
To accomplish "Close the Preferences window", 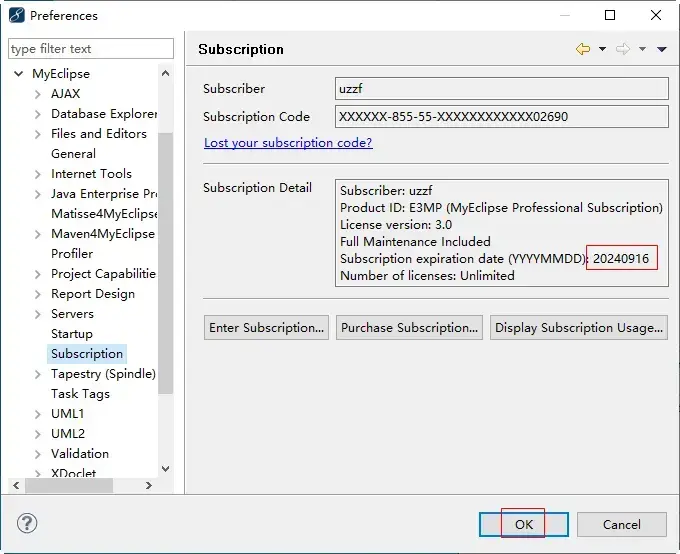I will point(656,15).
